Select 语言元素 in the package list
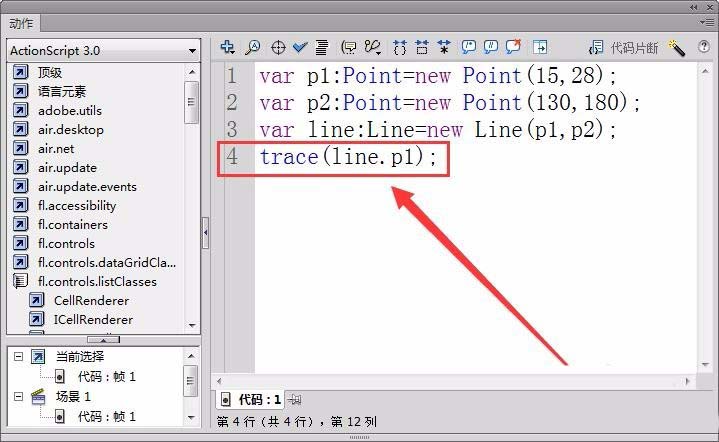This screenshot has height=442, width=719. coord(61,92)
